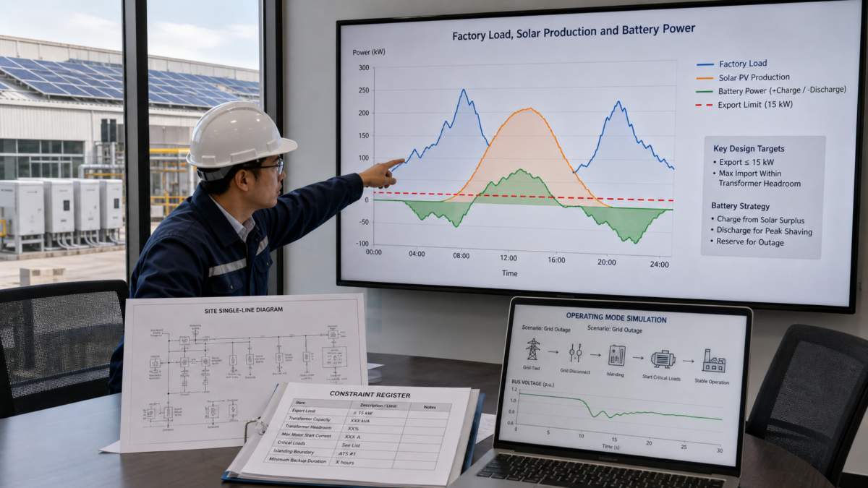Screen dimensions: 868x488
Task: Click the Constraint Register title in binder
Action: [370, 395]
